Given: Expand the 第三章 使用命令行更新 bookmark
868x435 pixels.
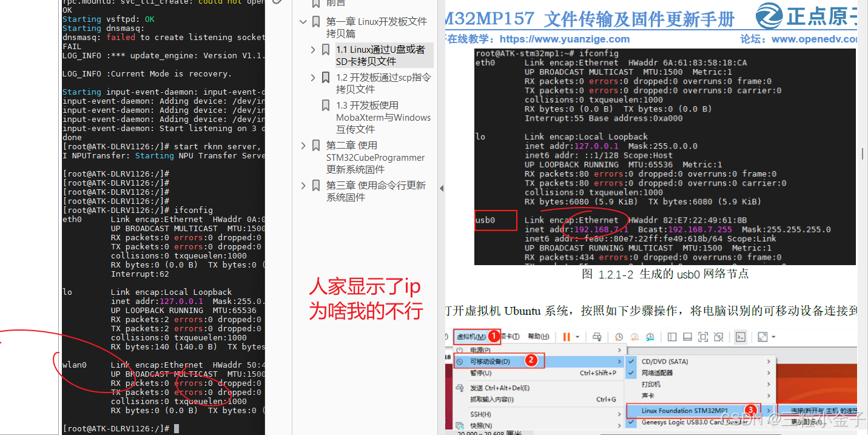Looking at the screenshot, I should tap(303, 186).
